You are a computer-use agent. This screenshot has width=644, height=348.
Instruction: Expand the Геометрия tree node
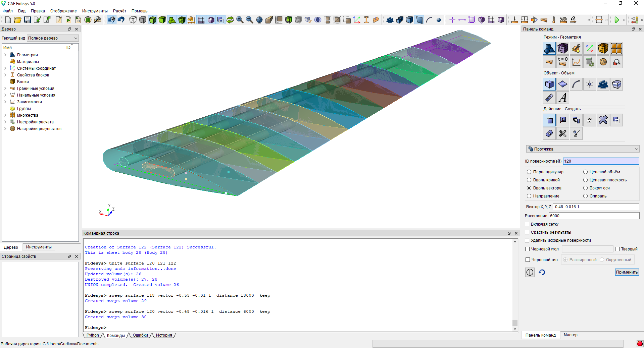click(x=5, y=55)
